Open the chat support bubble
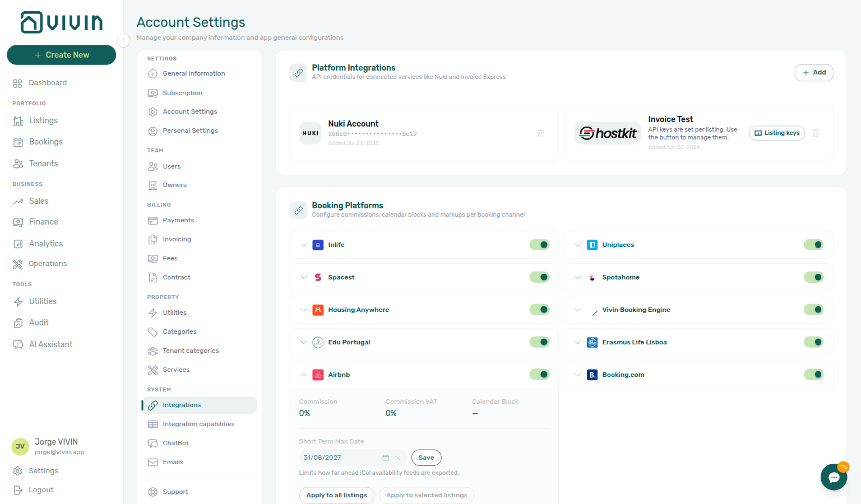Screen dimensions: 861x504 coord(834,477)
